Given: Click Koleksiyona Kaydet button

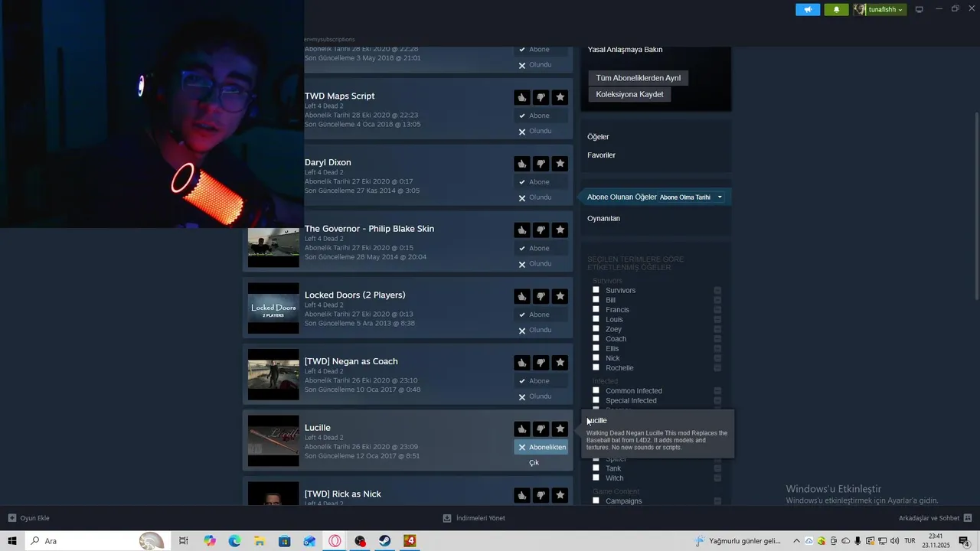Looking at the screenshot, I should tap(630, 94).
